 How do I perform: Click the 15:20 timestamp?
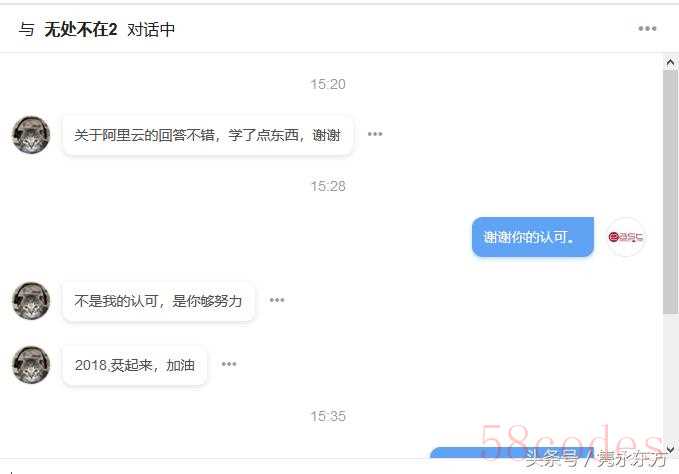[x=328, y=84]
